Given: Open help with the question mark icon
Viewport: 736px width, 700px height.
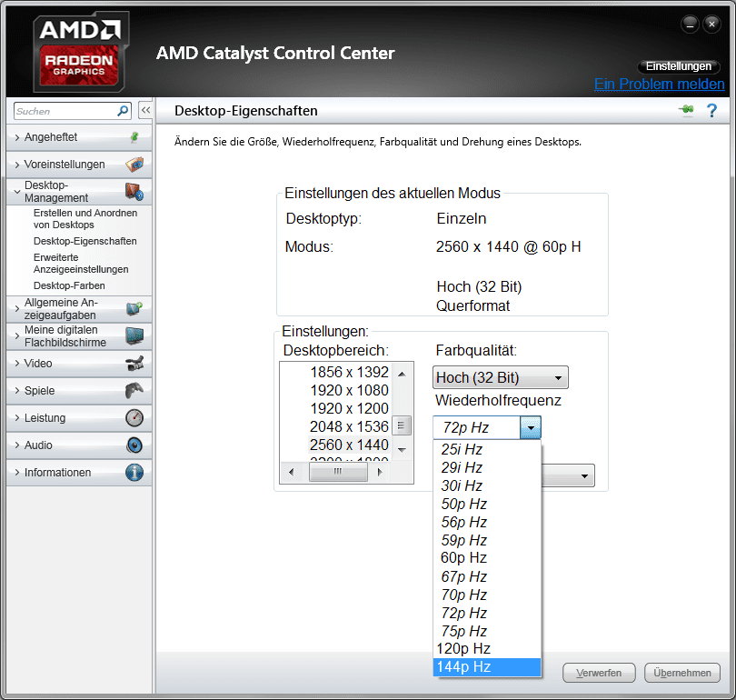Looking at the screenshot, I should (x=711, y=111).
